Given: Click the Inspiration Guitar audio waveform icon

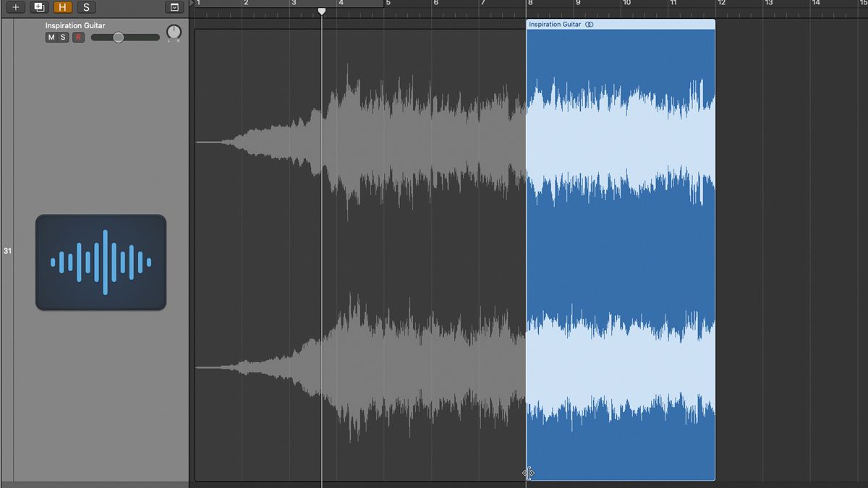Looking at the screenshot, I should click(x=100, y=262).
